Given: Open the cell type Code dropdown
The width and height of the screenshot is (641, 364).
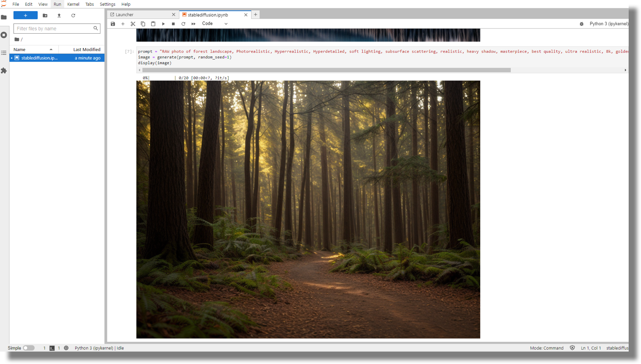Looking at the screenshot, I should (x=214, y=24).
